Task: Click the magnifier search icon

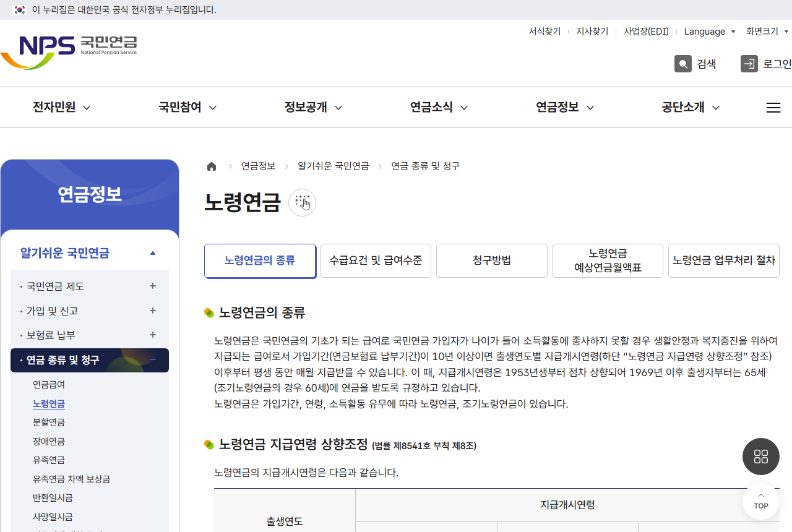Action: 683,64
